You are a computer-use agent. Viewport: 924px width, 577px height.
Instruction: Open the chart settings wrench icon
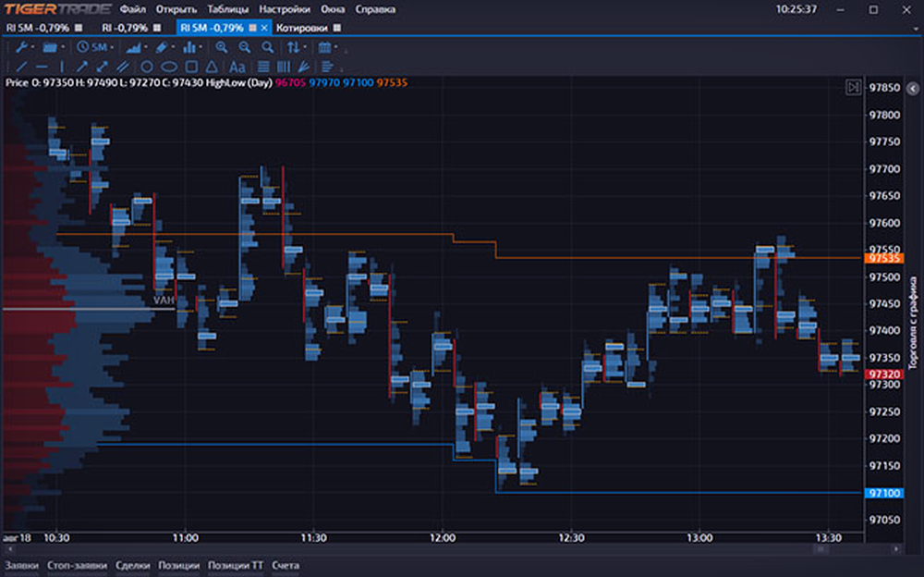tap(23, 48)
